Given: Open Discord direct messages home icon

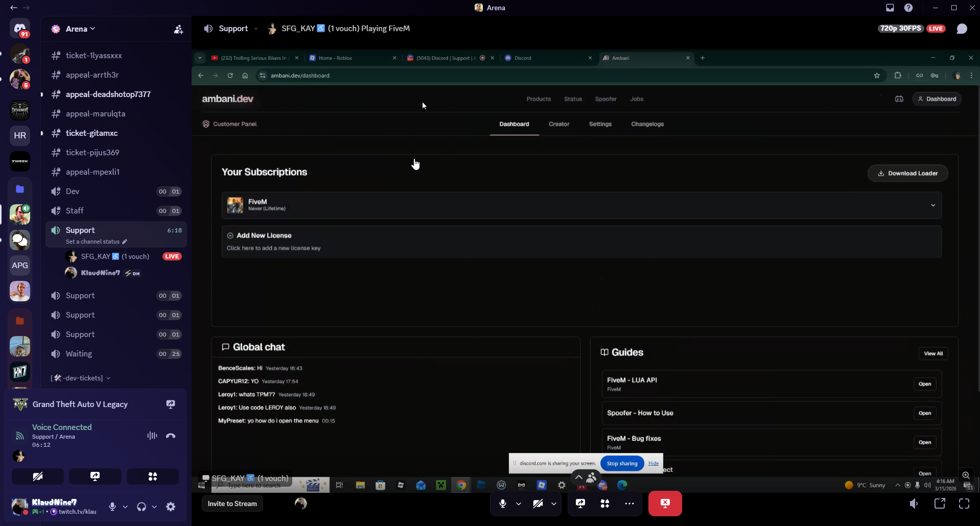Looking at the screenshot, I should coord(20,29).
